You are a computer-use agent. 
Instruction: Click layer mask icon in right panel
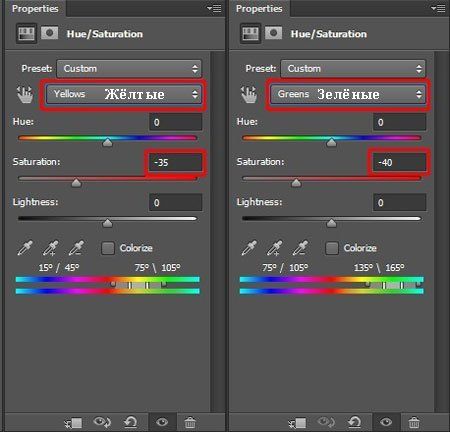[274, 33]
